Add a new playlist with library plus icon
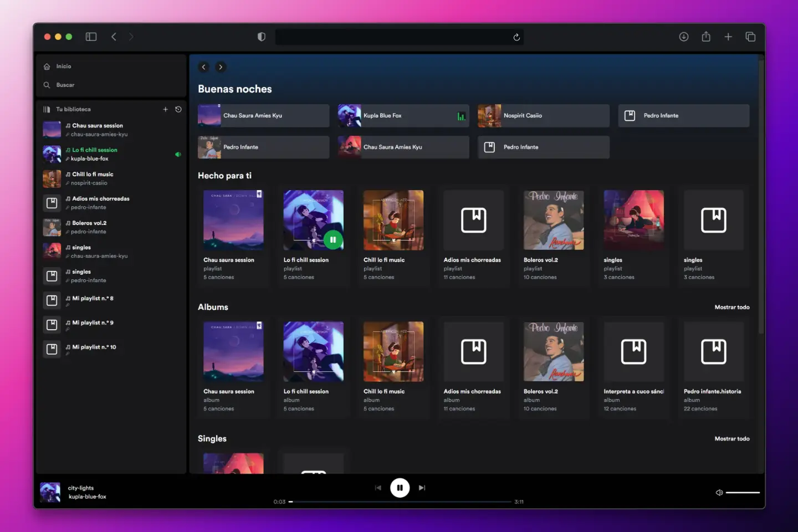This screenshot has height=532, width=798. click(165, 110)
